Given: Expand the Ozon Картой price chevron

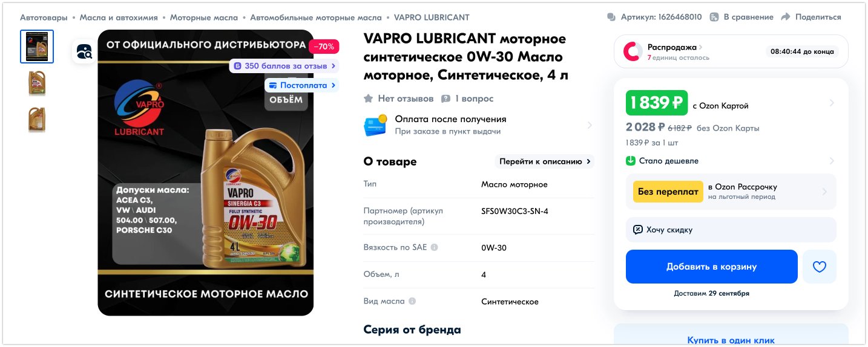Looking at the screenshot, I should click(x=832, y=103).
